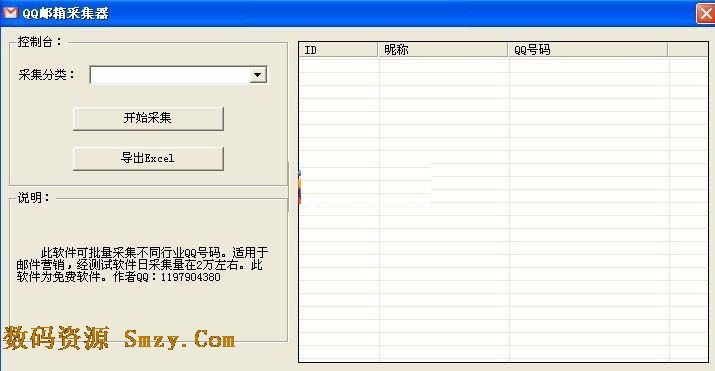Click the author QQ number 1197904380
715x371 pixels.
pyautogui.click(x=191, y=277)
